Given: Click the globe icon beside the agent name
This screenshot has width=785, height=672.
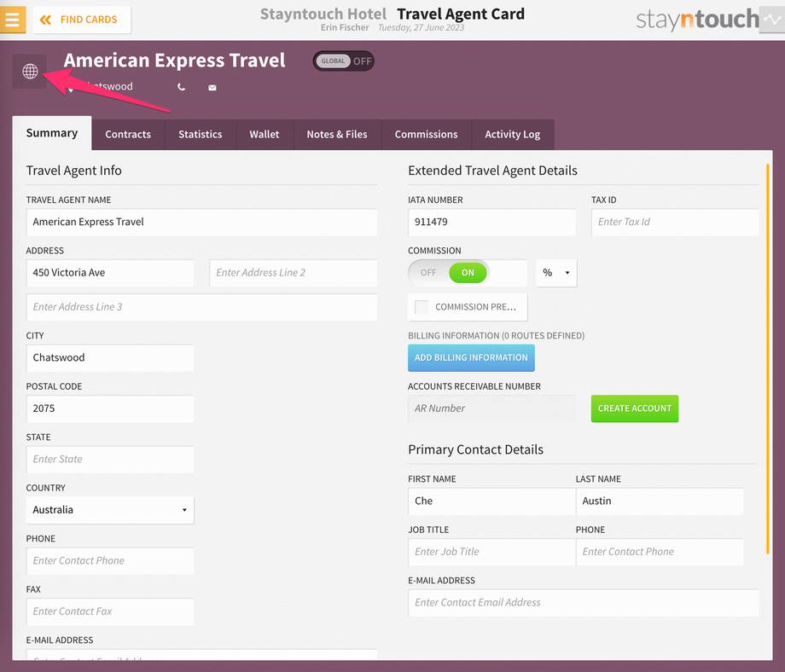Looking at the screenshot, I should pos(30,71).
